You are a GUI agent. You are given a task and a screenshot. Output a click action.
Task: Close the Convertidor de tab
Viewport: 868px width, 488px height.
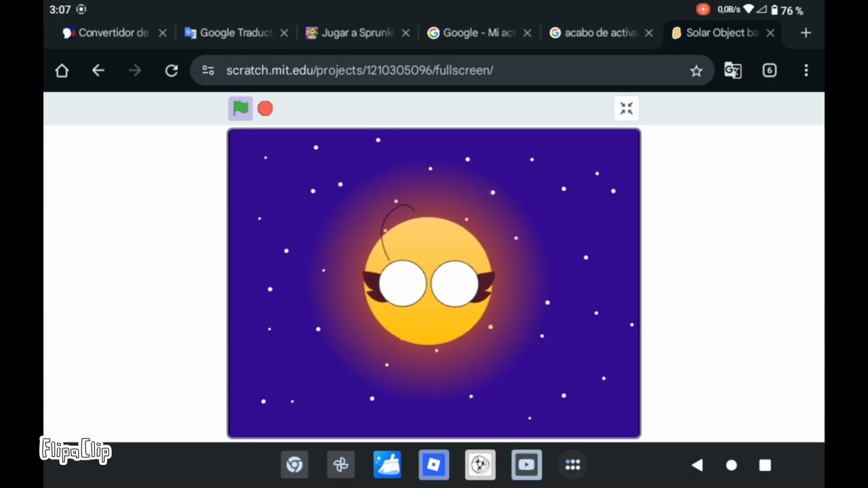163,33
